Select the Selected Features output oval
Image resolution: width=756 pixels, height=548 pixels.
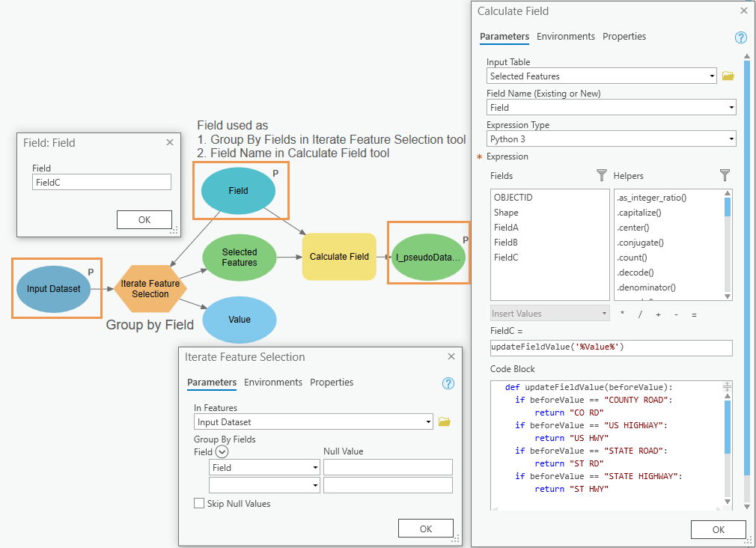tap(239, 257)
